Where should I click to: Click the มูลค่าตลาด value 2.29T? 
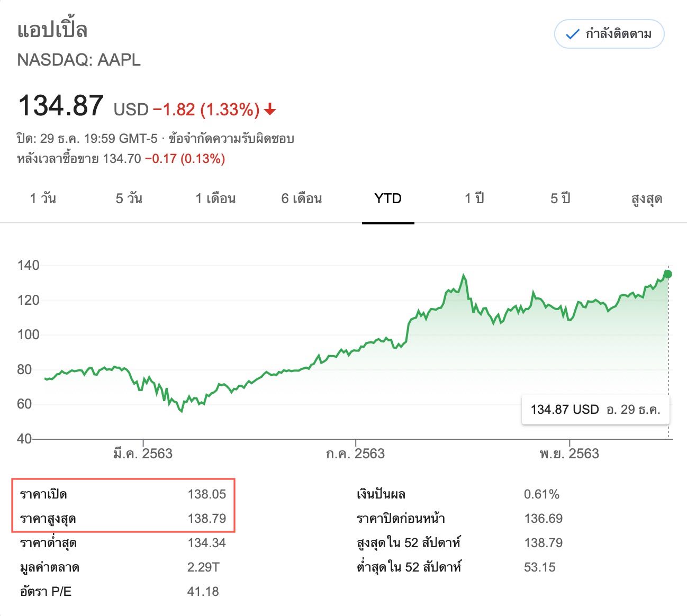pos(203,567)
